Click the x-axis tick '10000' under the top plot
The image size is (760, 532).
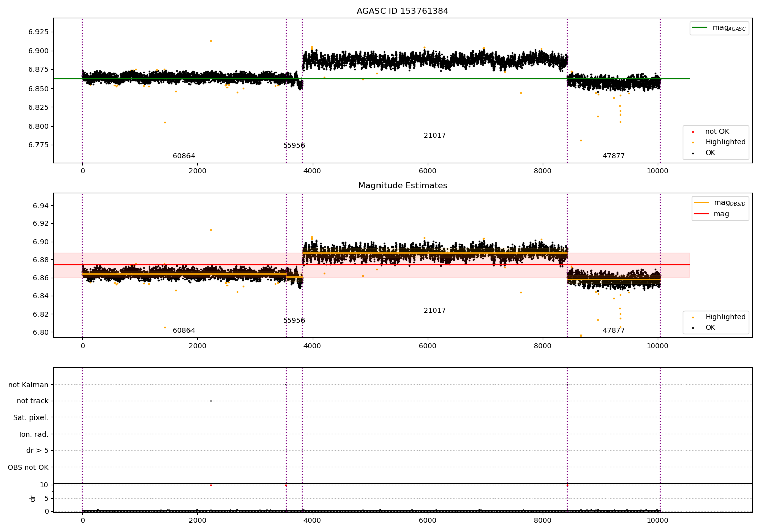point(658,171)
